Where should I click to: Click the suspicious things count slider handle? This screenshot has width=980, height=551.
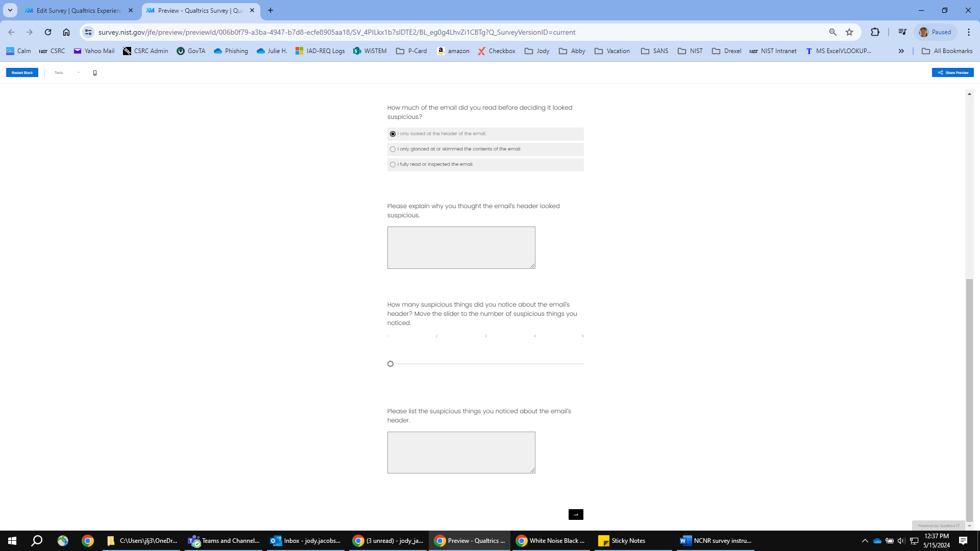pyautogui.click(x=390, y=364)
